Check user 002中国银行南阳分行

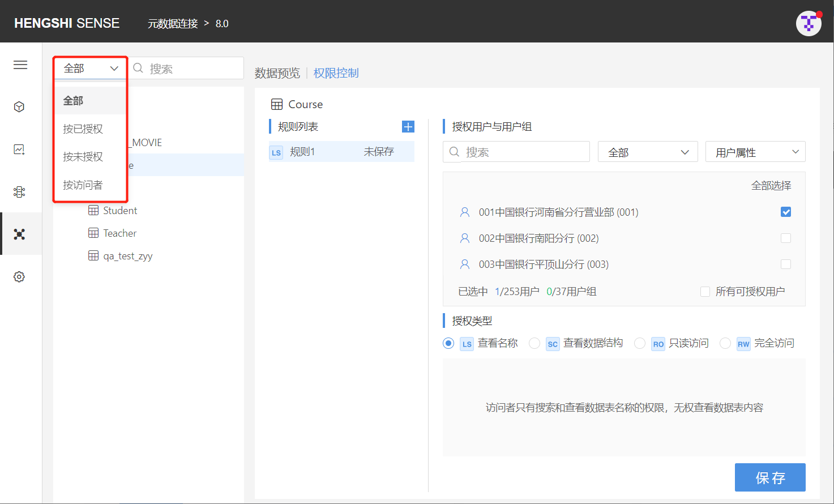(786, 238)
